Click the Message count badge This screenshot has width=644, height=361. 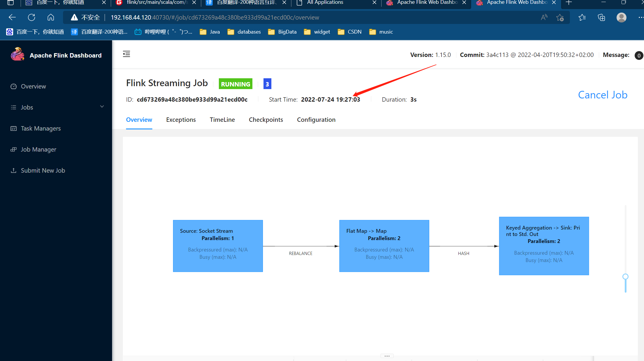[639, 55]
